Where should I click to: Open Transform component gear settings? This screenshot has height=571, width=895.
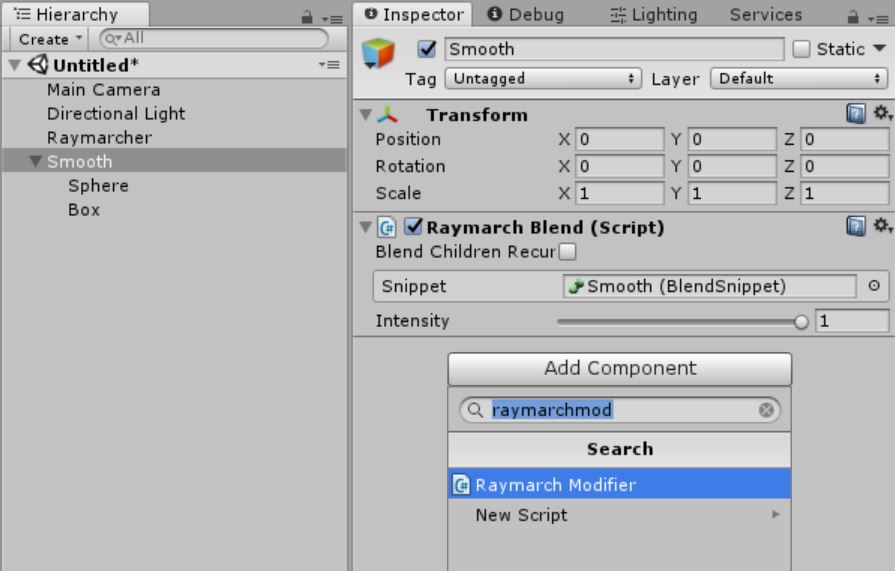[882, 113]
